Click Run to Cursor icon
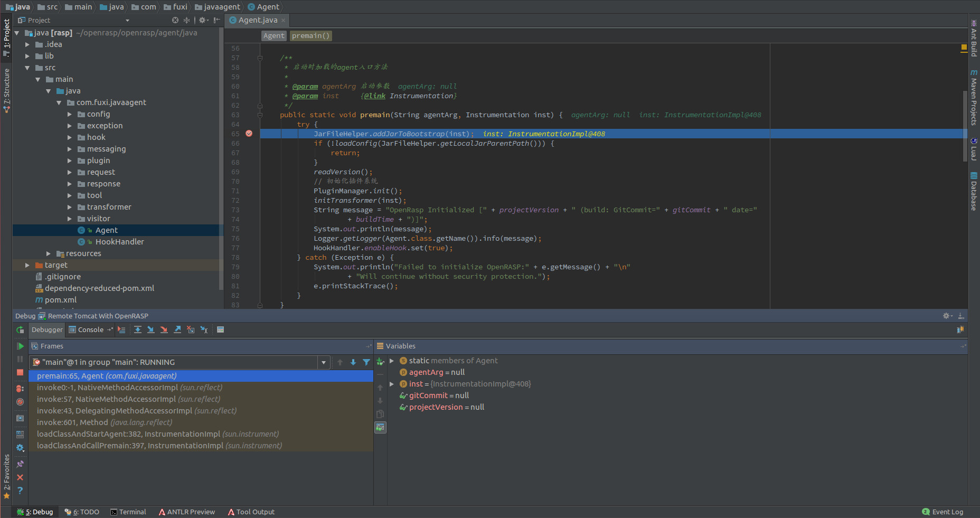 (x=204, y=330)
